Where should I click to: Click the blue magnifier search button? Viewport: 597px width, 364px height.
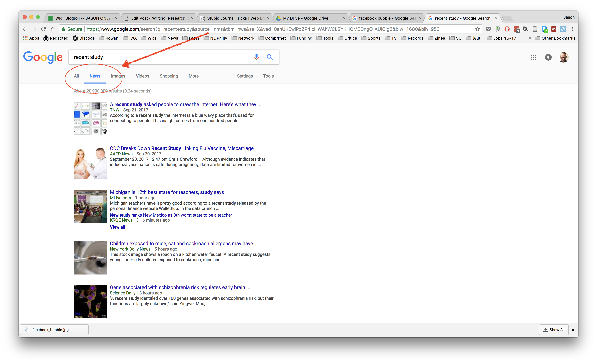pyautogui.click(x=270, y=57)
